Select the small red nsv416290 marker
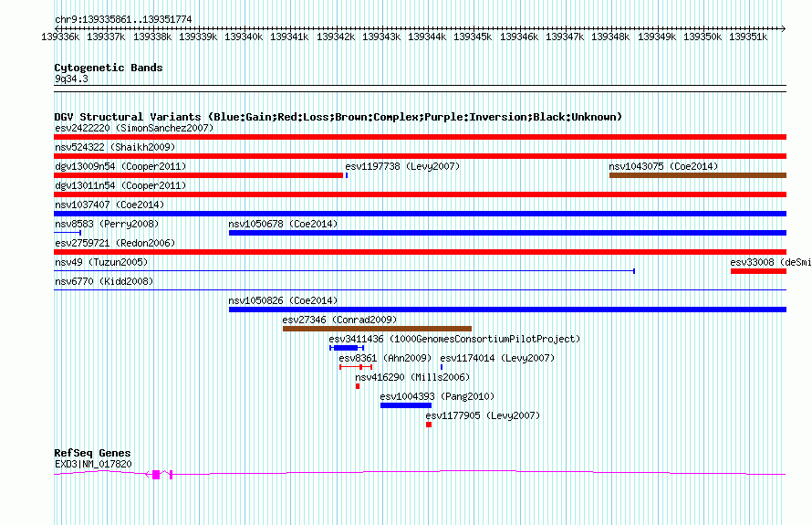The height and width of the screenshot is (525, 812). (x=358, y=386)
